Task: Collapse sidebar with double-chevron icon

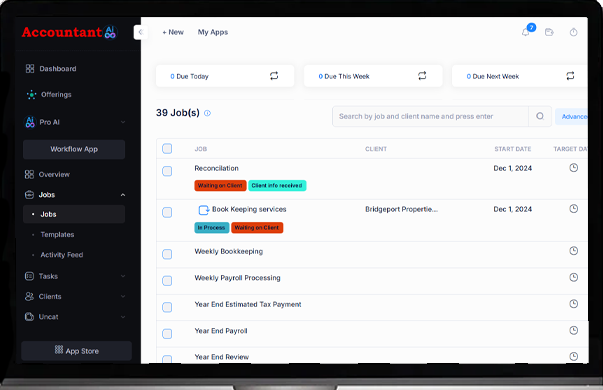Action: click(x=141, y=32)
